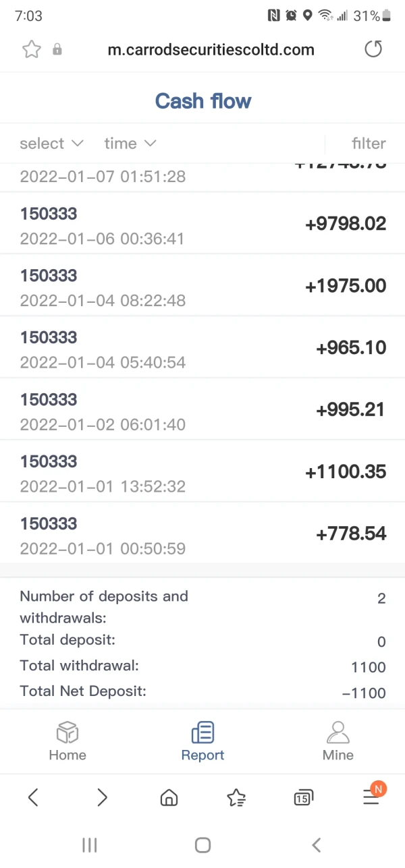Viewport: 405px width, 868px height.
Task: Open the filter option
Action: (x=369, y=144)
